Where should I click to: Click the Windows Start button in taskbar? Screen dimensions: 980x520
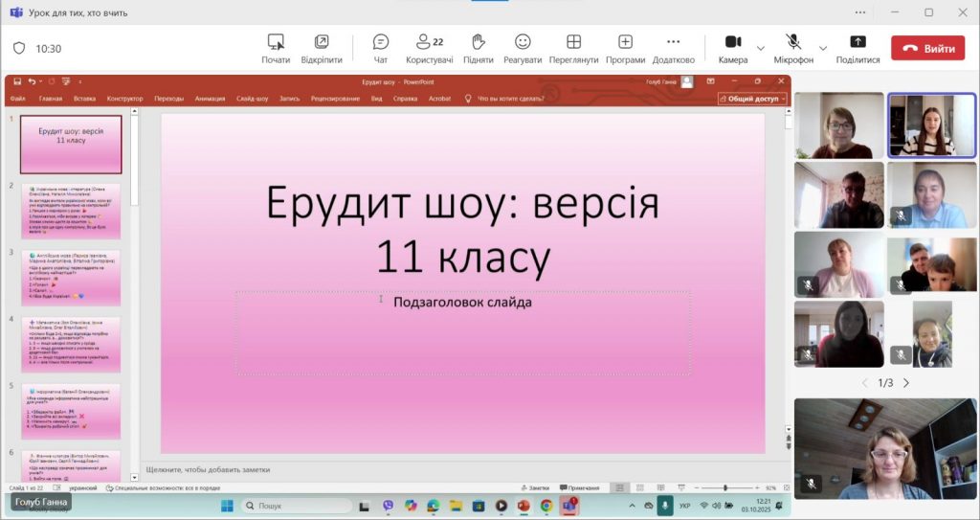[229, 505]
